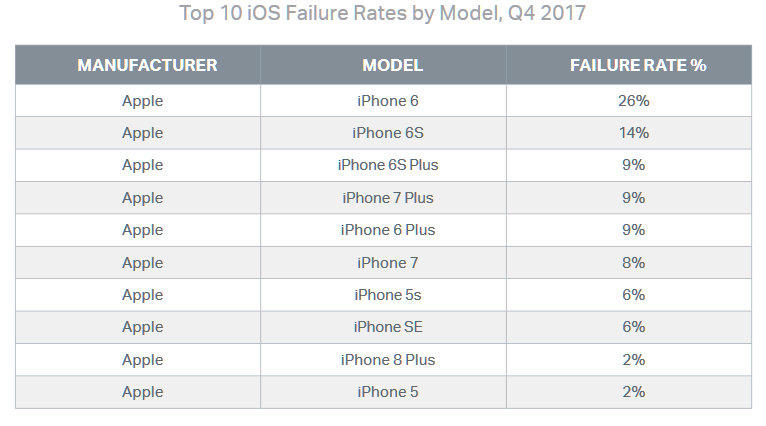Click the iPhone 6 Plus cell

pyautogui.click(x=388, y=230)
